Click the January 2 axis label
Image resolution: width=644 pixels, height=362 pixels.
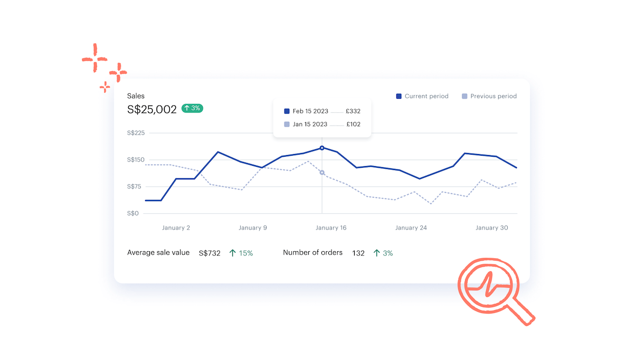pos(176,228)
